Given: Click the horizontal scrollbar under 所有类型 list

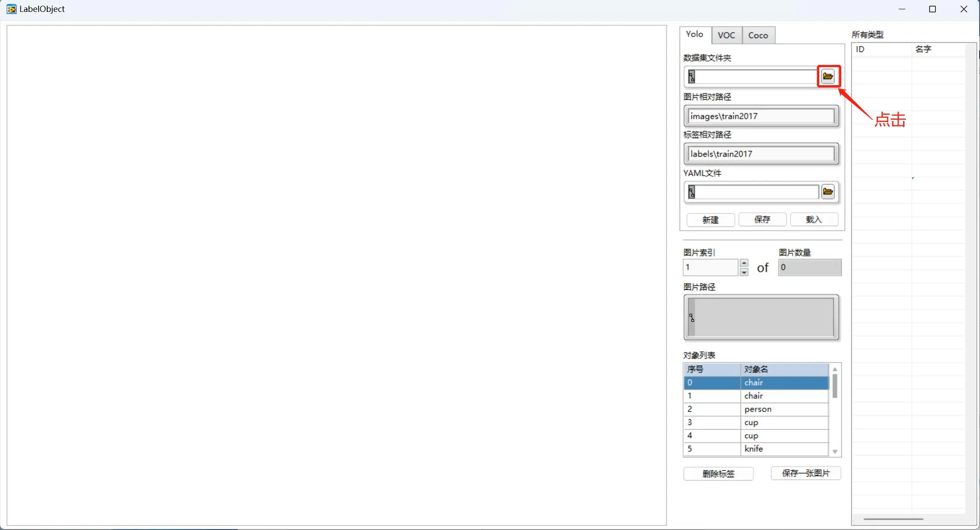Looking at the screenshot, I should click(893, 519).
